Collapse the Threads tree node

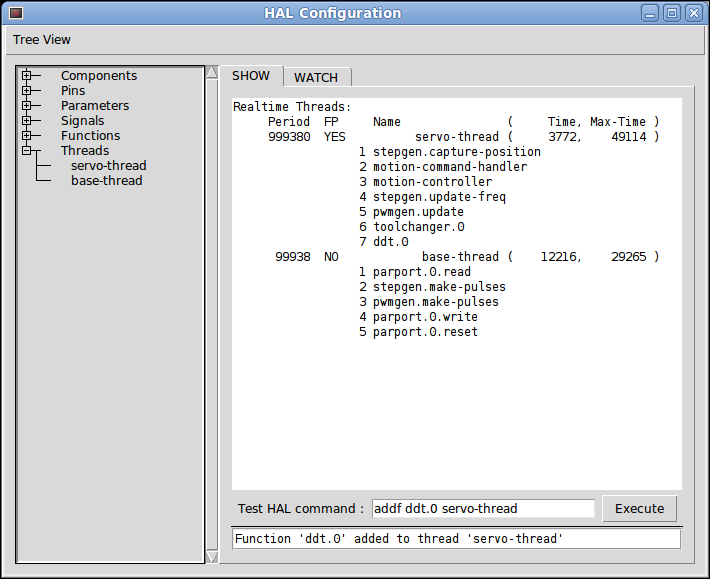(x=26, y=151)
